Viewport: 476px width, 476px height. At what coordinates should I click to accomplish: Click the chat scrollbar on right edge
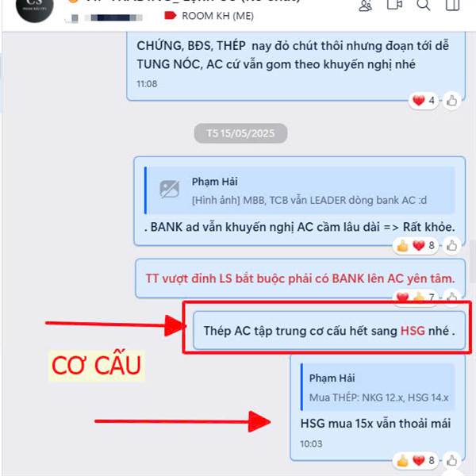pos(473,261)
